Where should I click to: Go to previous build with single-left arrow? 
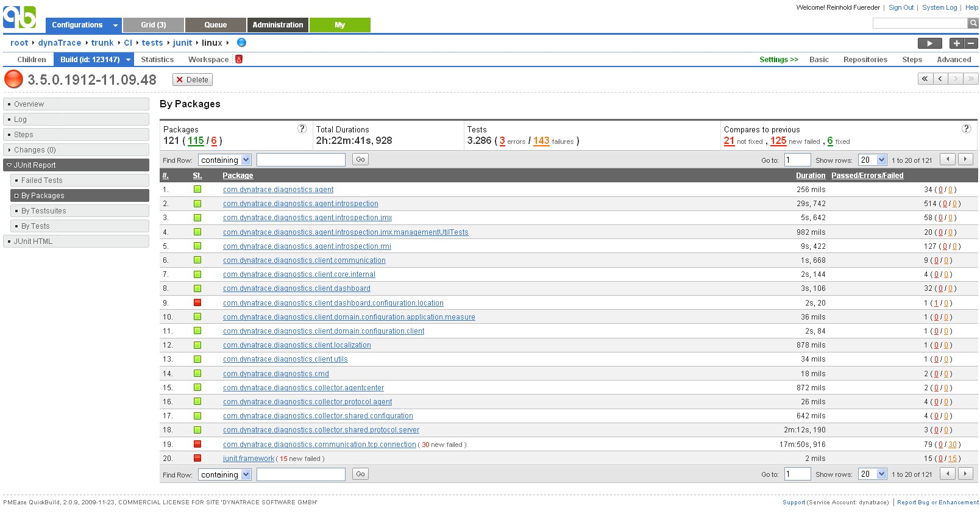click(x=940, y=79)
